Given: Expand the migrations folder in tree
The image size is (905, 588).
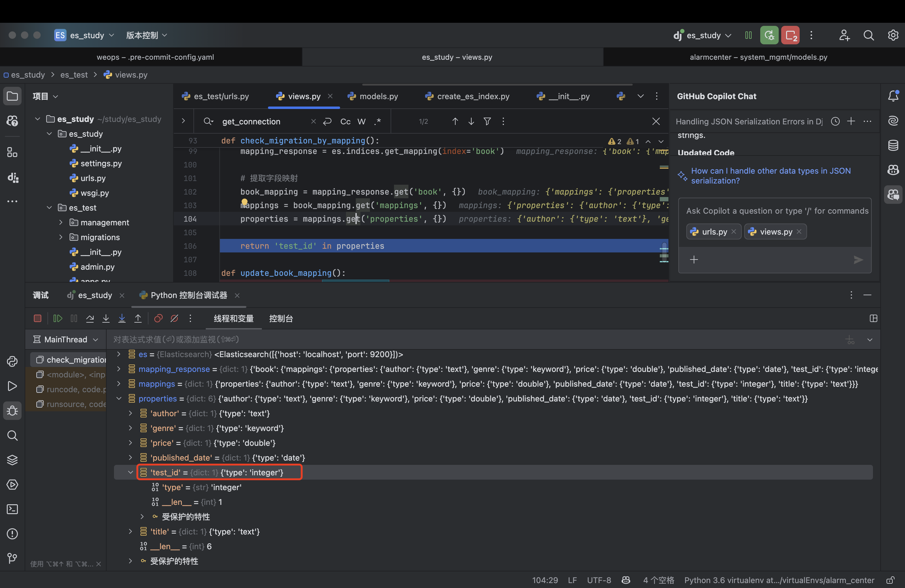Looking at the screenshot, I should tap(61, 237).
